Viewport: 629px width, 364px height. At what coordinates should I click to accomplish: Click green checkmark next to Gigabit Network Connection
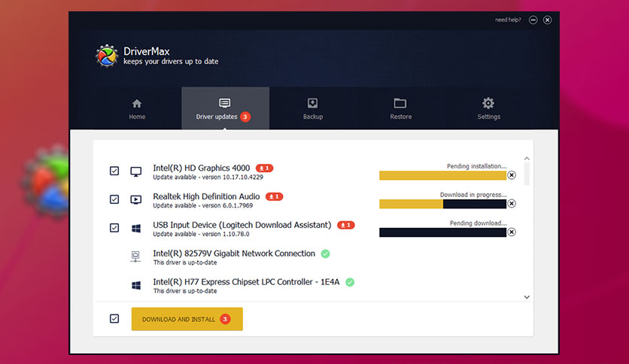click(325, 253)
